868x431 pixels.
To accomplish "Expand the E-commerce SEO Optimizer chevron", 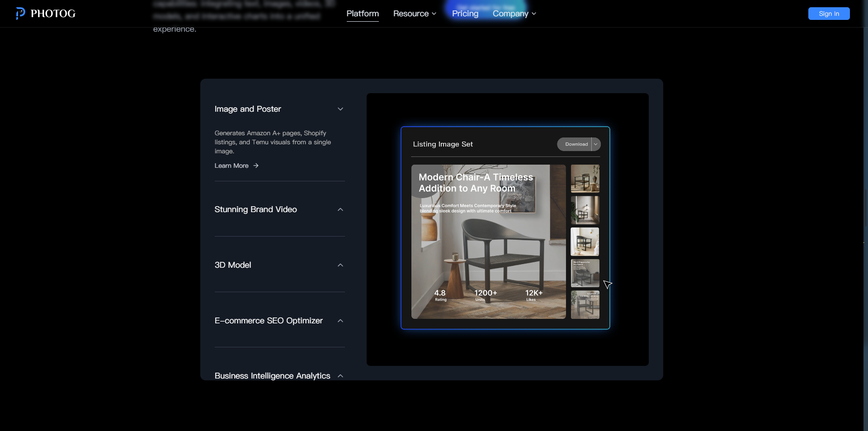I will click(340, 321).
